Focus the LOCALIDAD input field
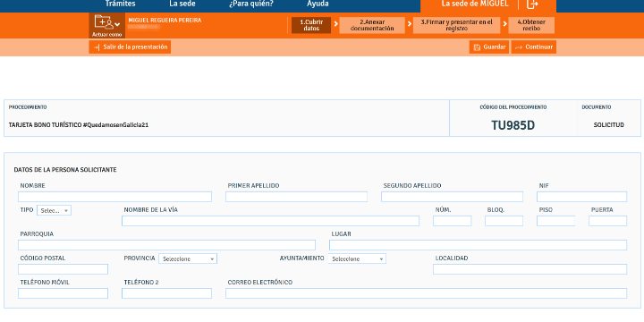The width and height of the screenshot is (644, 322). (530, 269)
